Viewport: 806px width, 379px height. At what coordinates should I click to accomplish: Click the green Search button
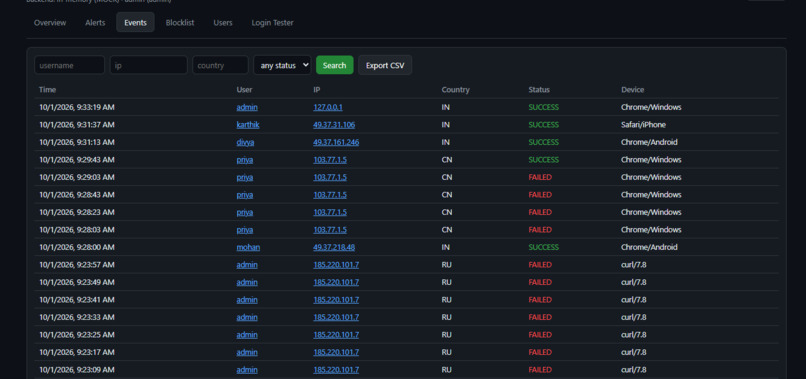335,65
